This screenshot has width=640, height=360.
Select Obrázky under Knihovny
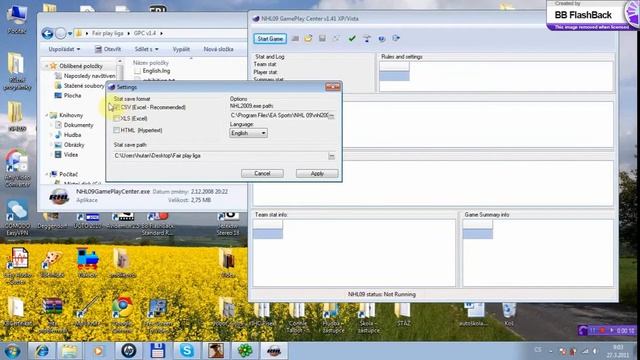coord(69,145)
